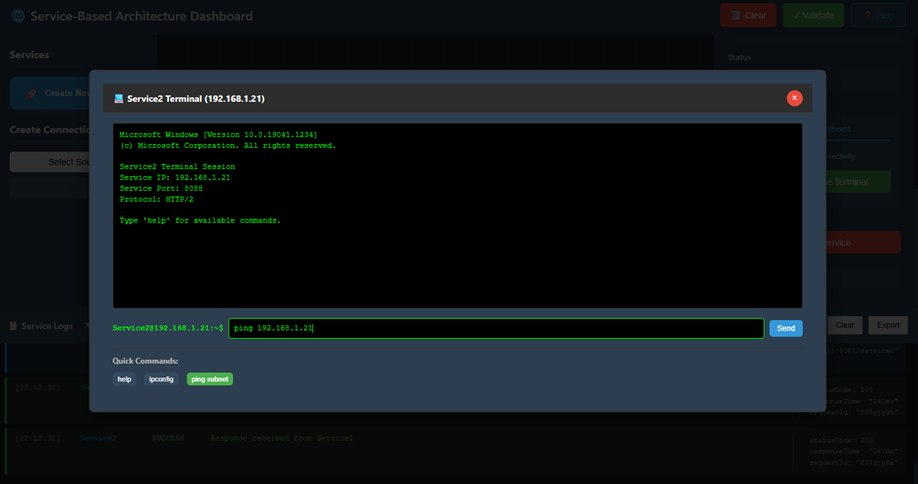Open the Select Source dropdown
918x484 pixels.
point(50,162)
